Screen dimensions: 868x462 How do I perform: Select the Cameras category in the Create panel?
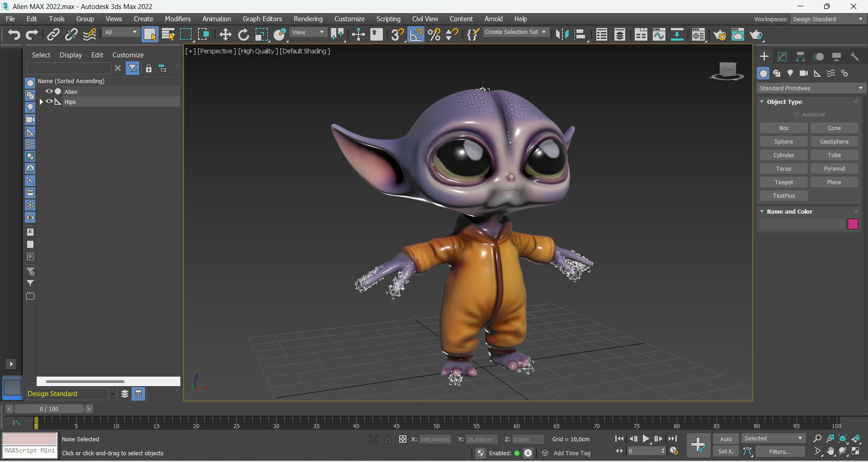[804, 73]
